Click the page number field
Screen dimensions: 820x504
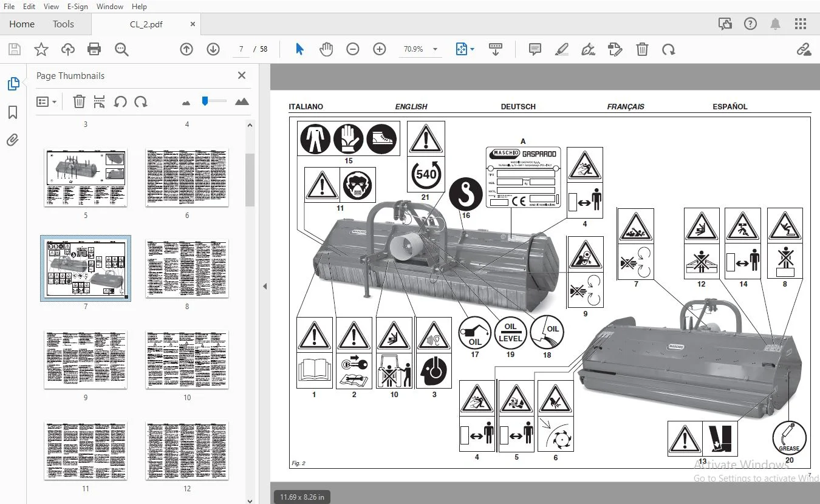point(241,49)
